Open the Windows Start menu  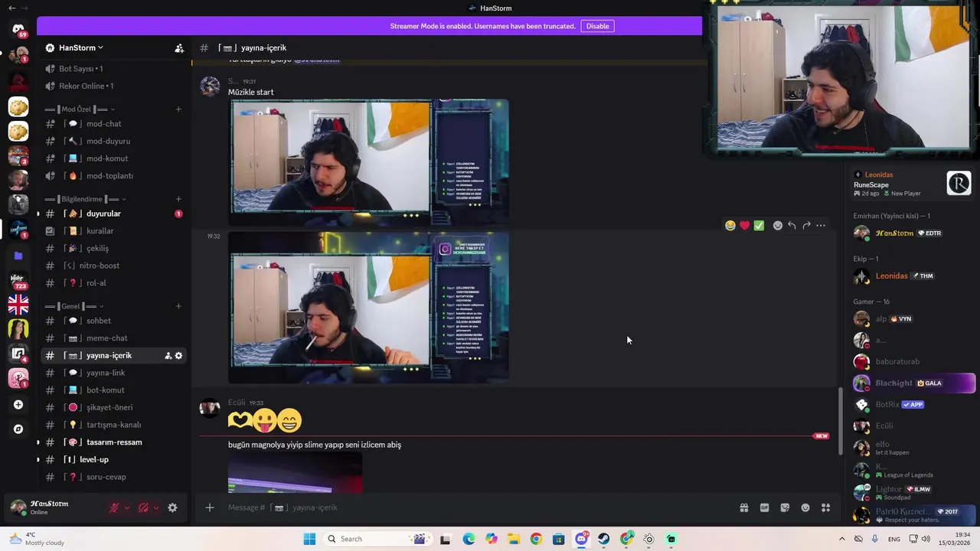[x=309, y=539]
